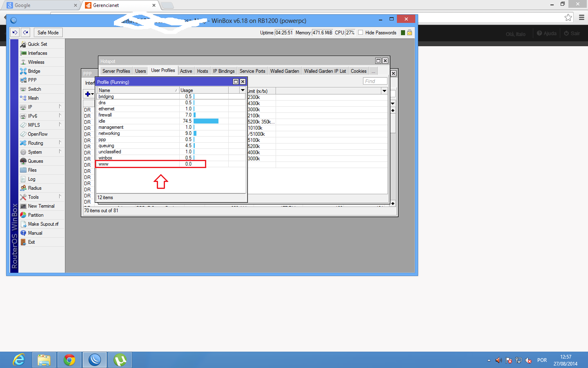The image size is (588, 368).
Task: Expand the Routing submenu arrow
Action: pos(60,143)
